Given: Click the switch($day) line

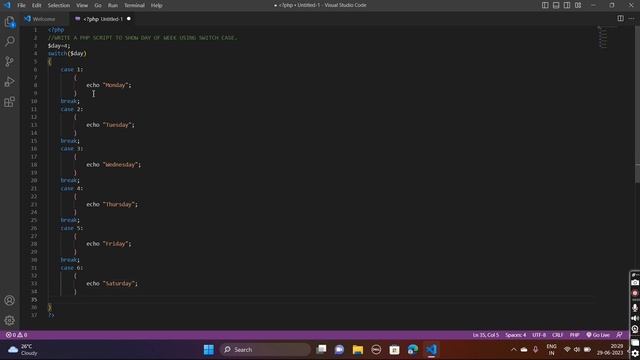Looking at the screenshot, I should [67, 53].
